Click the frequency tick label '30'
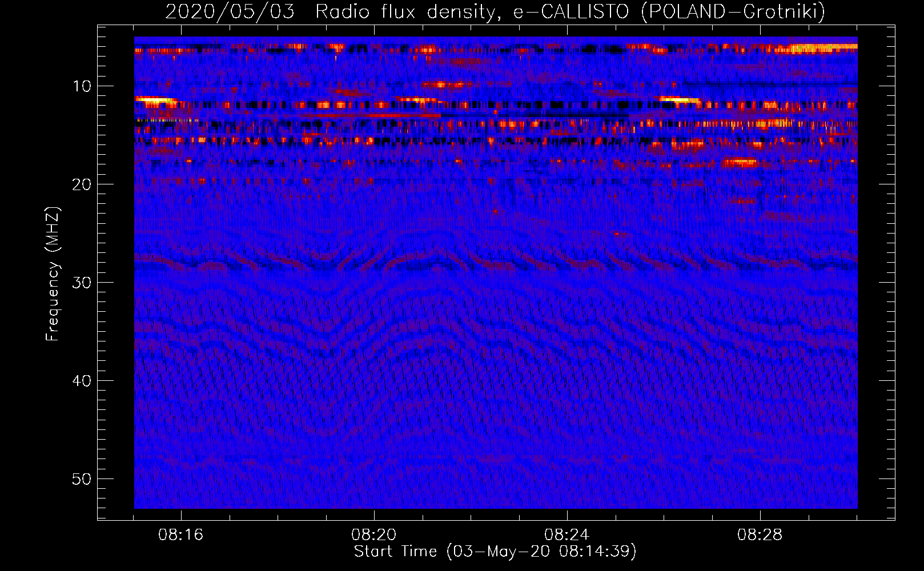Screen dimensions: 924x571 [82, 283]
